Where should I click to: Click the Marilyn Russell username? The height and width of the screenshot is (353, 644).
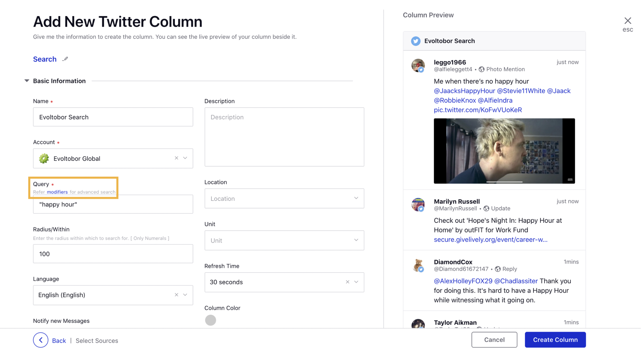point(457,201)
